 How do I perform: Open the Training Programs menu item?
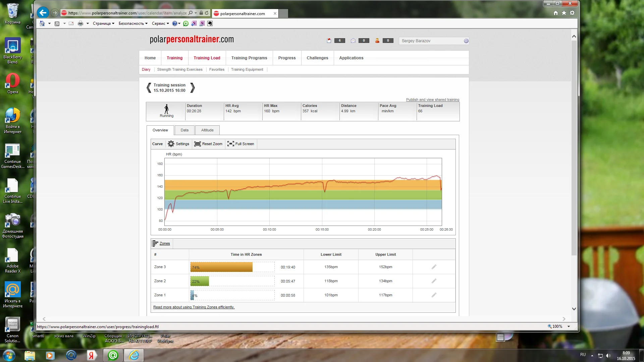[x=249, y=58]
